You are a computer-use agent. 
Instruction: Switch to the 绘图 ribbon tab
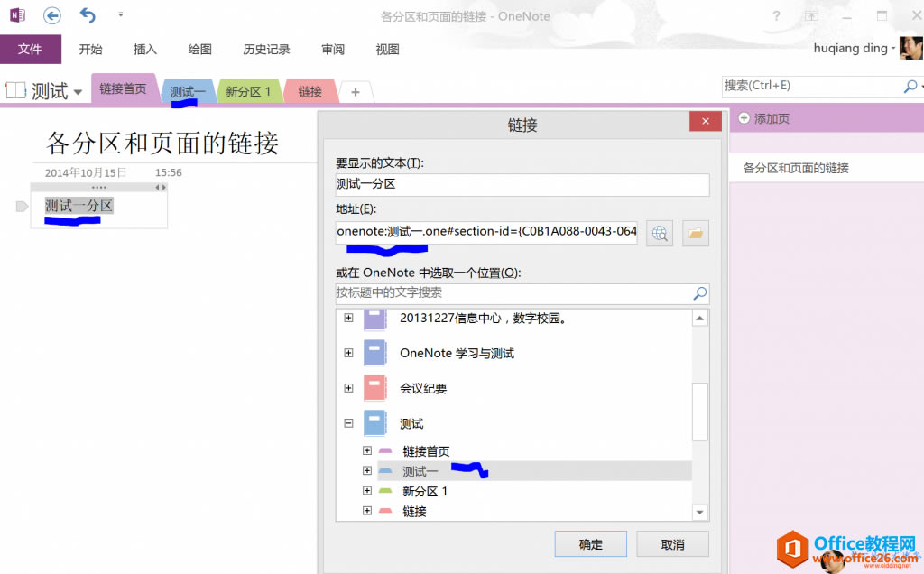199,50
